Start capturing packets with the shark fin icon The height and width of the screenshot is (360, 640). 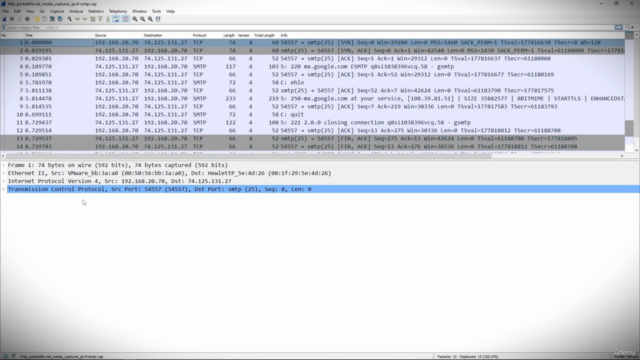[x=4, y=19]
